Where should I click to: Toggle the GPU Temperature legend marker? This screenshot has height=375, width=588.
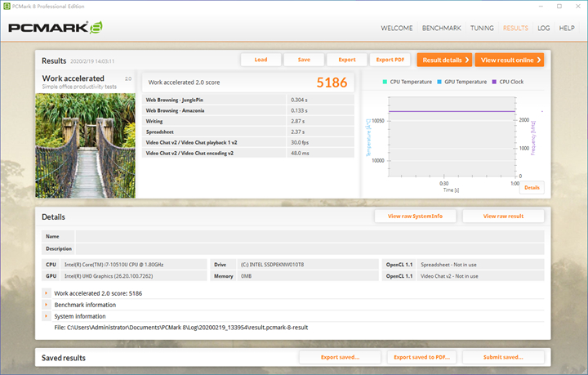coord(438,82)
